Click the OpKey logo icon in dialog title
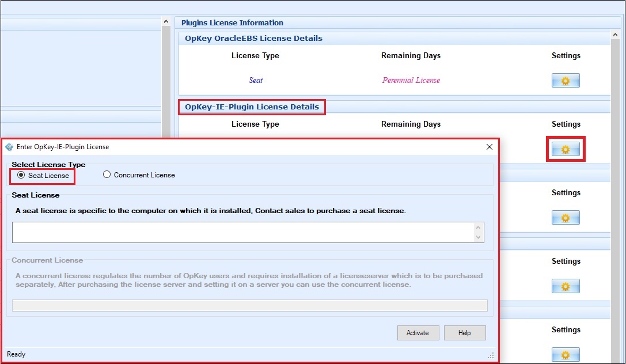The height and width of the screenshot is (364, 626). click(9, 147)
